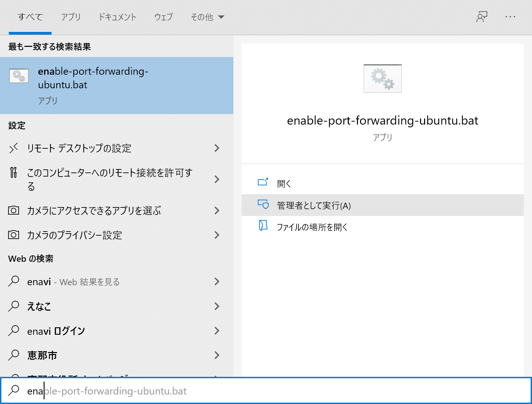Click the camera icon beside カメラのプライバシー設定
The height and width of the screenshot is (404, 532).
pos(14,235)
